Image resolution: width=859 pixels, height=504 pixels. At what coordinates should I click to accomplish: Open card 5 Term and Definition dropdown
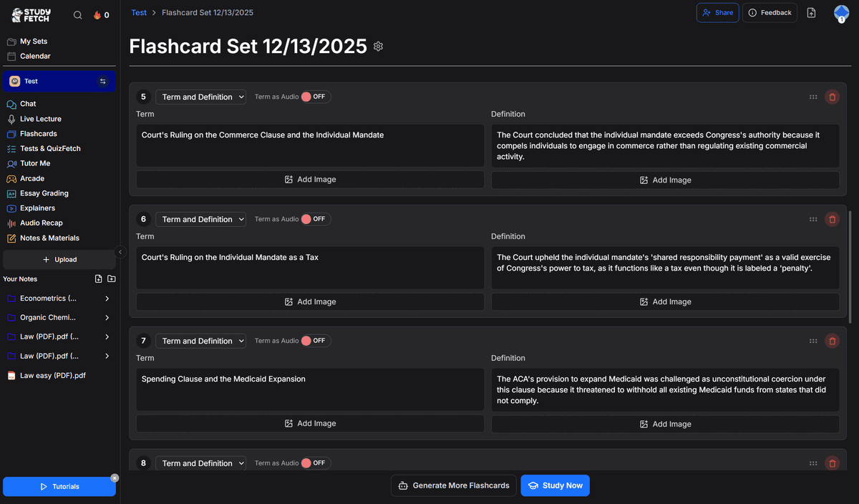click(x=200, y=97)
